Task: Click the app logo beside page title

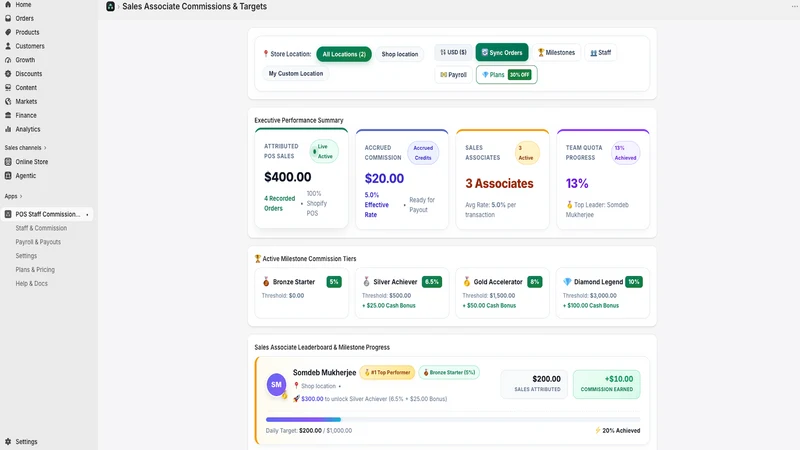Action: click(x=110, y=7)
